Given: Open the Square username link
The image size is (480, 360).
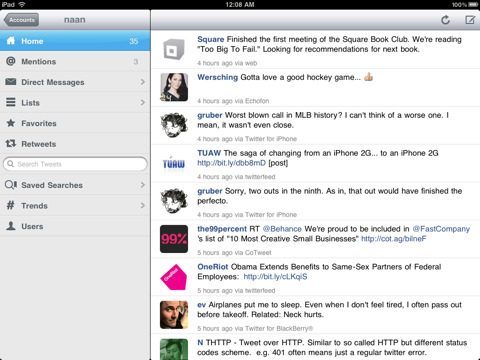Looking at the screenshot, I should 210,39.
